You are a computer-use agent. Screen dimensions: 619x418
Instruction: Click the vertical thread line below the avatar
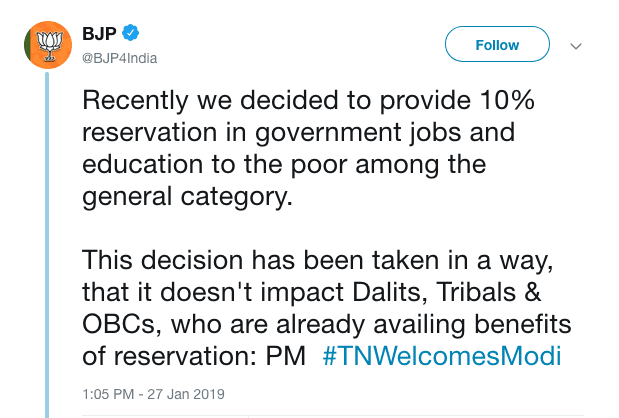[47, 250]
